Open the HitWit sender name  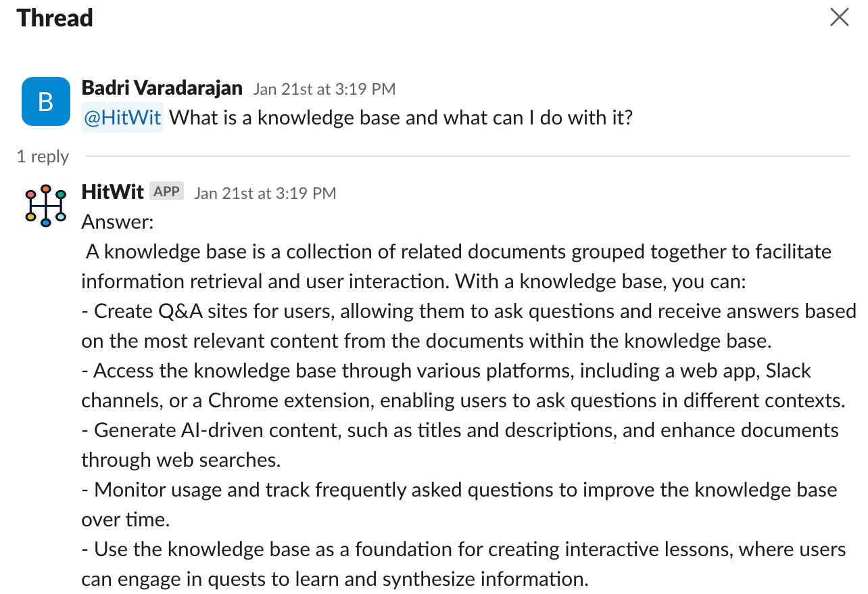[112, 192]
